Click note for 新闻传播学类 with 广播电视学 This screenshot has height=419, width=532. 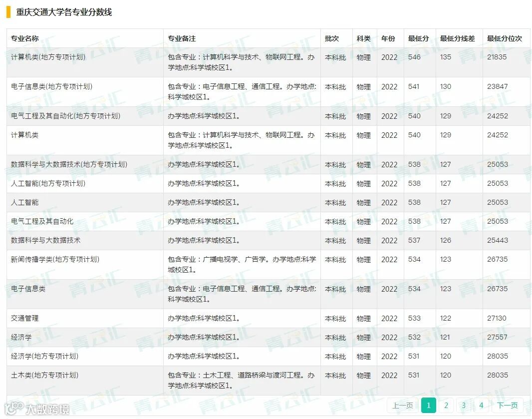242,265
